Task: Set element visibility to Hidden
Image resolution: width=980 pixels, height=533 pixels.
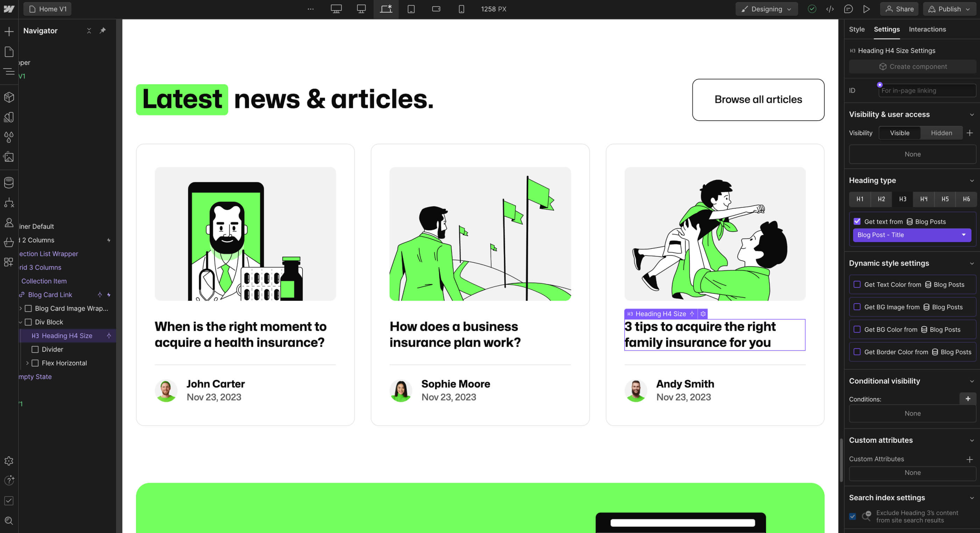Action: point(941,133)
